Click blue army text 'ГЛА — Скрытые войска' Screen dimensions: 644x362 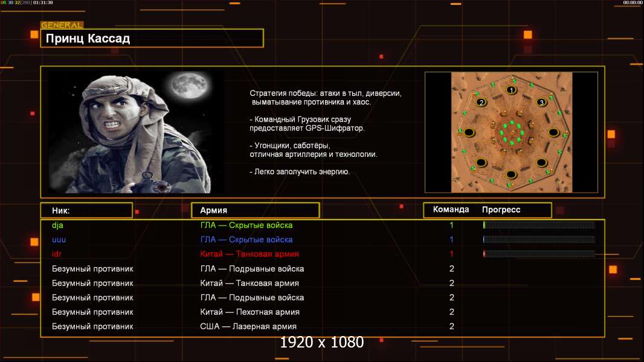click(x=246, y=240)
